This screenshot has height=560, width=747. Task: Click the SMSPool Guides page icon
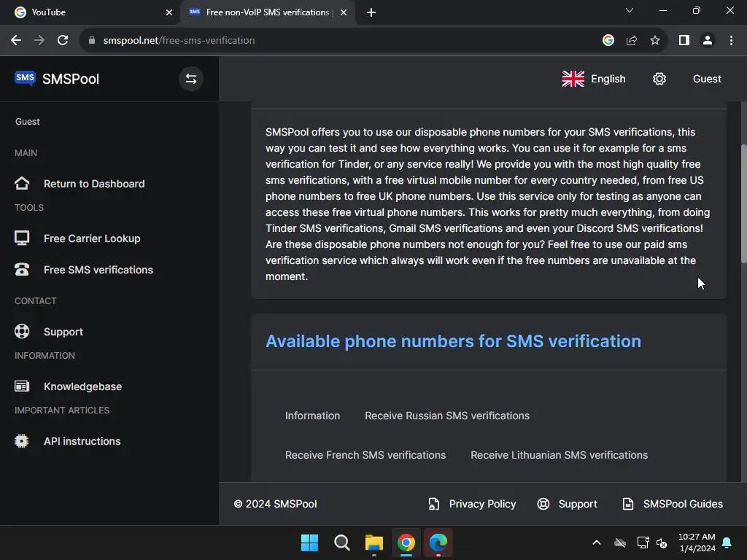628,504
